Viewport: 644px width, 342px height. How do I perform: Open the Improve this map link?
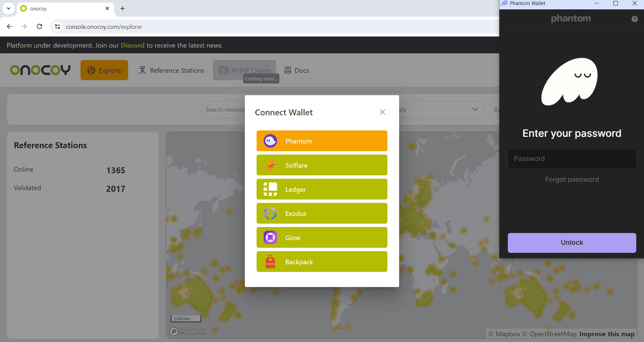click(x=607, y=334)
